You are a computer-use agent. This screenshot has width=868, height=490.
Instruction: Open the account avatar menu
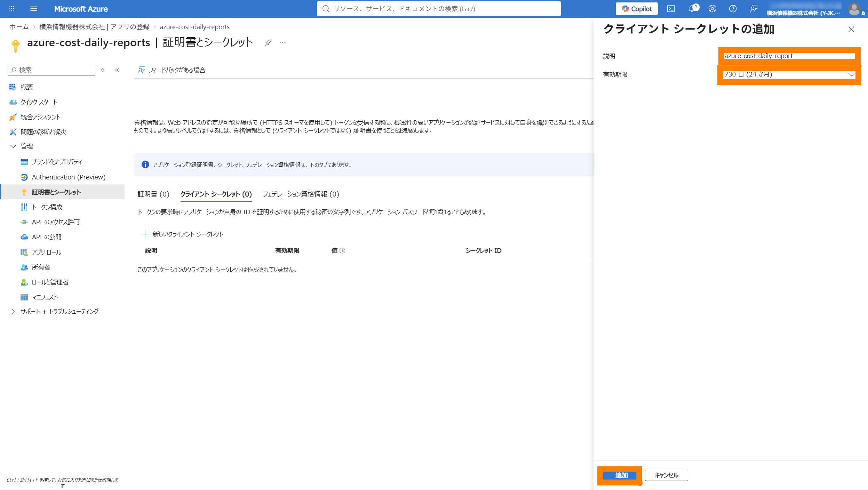(854, 9)
